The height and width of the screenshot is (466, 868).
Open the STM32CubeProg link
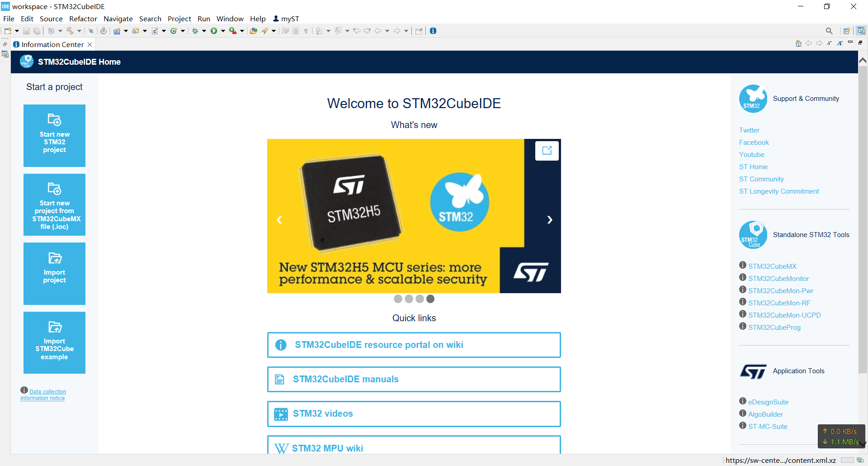pyautogui.click(x=774, y=328)
